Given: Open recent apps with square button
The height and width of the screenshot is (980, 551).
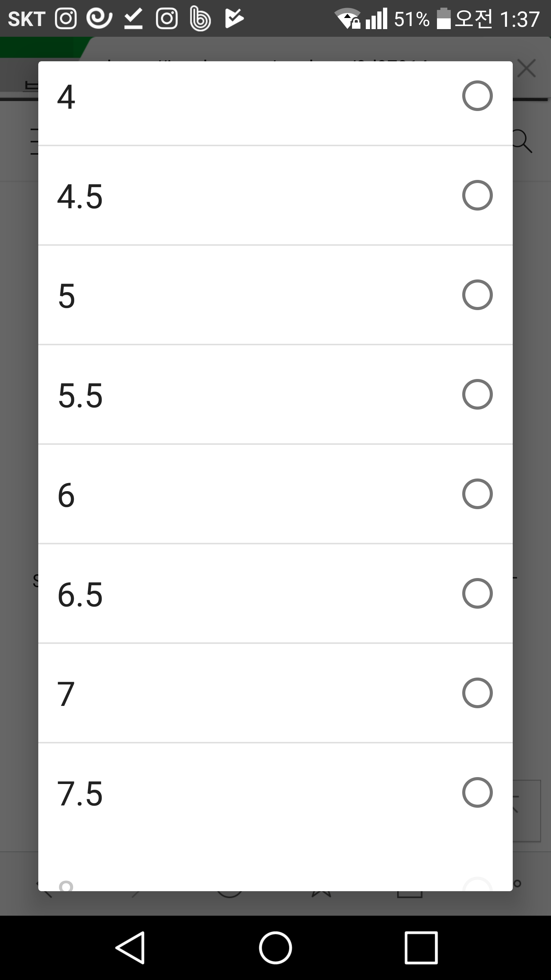Looking at the screenshot, I should (421, 947).
